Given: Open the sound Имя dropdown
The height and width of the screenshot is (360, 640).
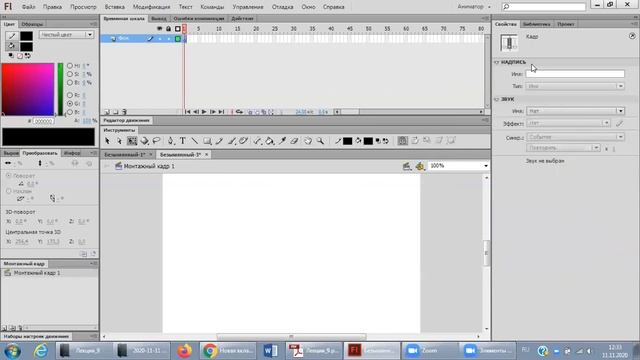Looking at the screenshot, I should pos(575,111).
